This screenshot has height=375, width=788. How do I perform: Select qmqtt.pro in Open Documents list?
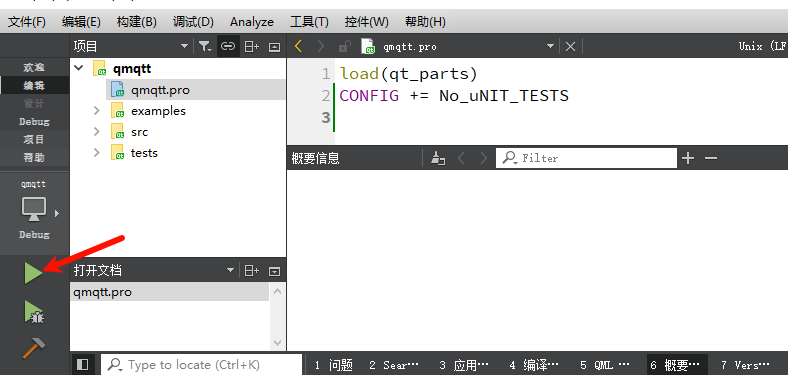[x=170, y=292]
